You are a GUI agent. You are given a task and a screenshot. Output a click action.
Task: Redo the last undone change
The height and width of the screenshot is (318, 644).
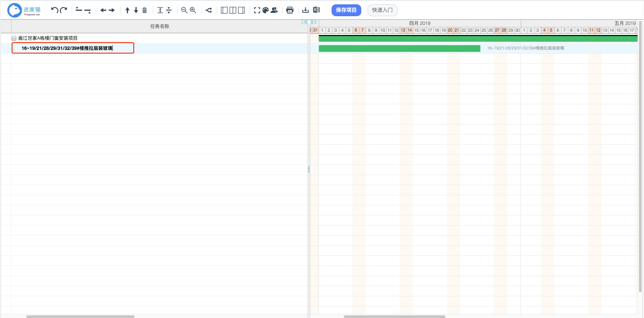(64, 10)
